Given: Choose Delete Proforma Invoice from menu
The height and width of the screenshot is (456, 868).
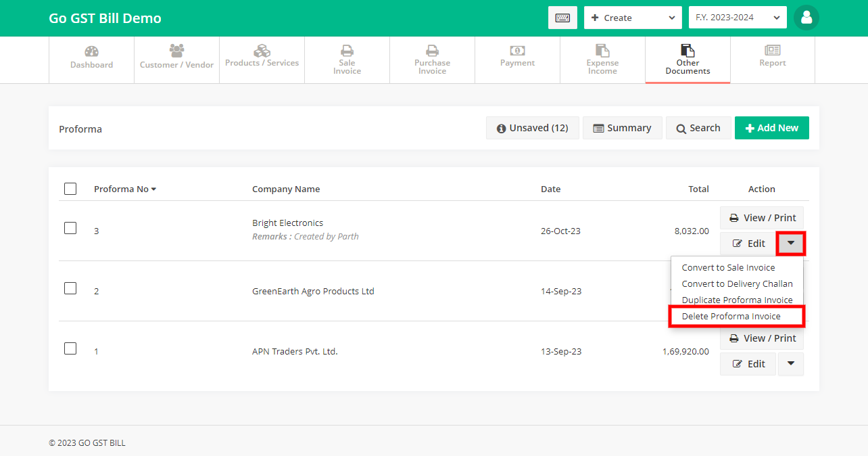Looking at the screenshot, I should pos(736,316).
